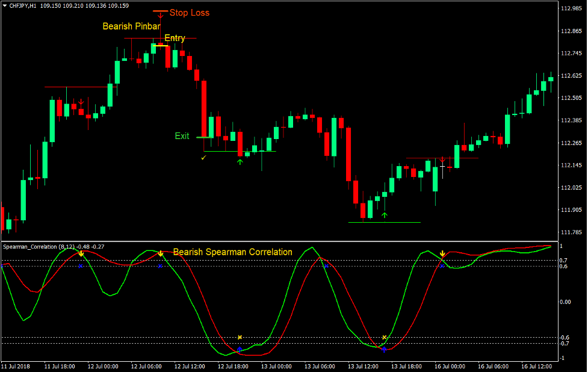Click the yellow X marker at the 12 Jul trough

point(240,337)
